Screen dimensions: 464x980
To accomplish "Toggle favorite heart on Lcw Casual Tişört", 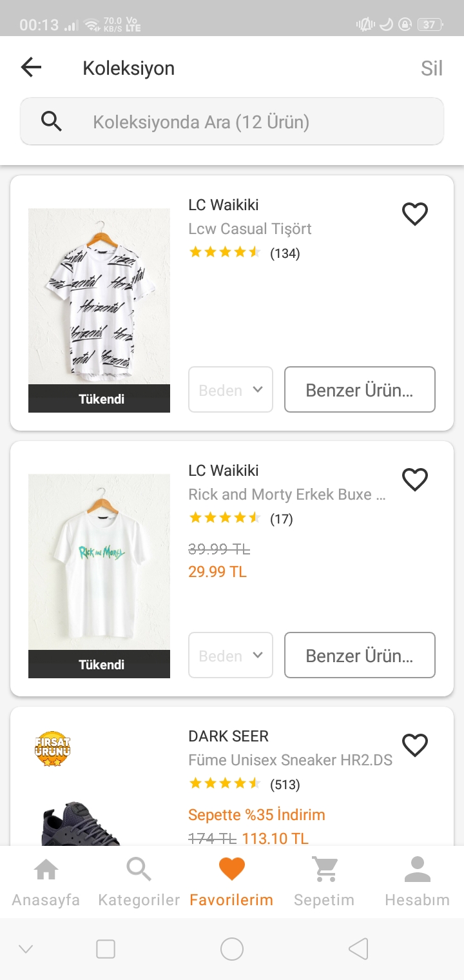I will [x=415, y=214].
